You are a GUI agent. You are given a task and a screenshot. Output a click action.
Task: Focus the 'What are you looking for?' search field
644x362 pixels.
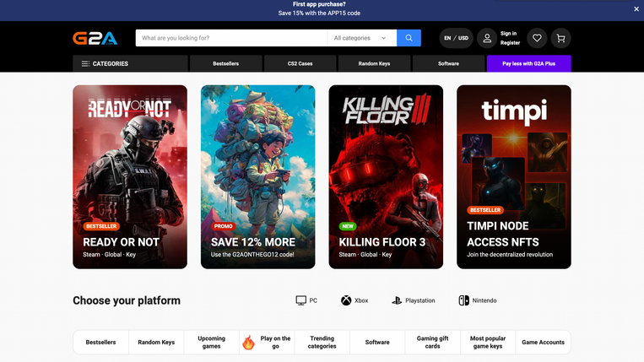point(231,38)
